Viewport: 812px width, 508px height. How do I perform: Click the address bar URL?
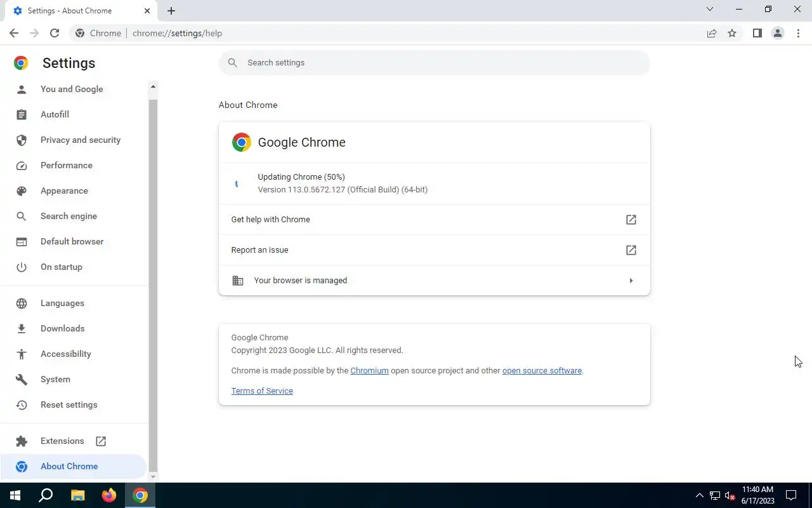pos(178,33)
